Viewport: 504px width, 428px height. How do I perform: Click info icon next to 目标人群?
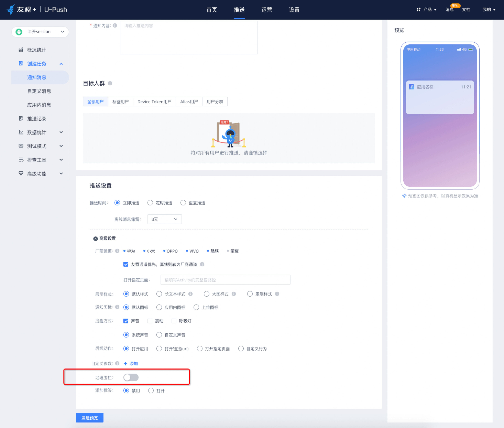tap(110, 83)
